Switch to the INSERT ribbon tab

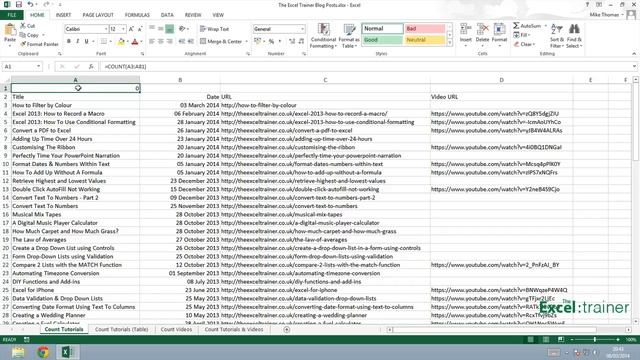tap(63, 15)
